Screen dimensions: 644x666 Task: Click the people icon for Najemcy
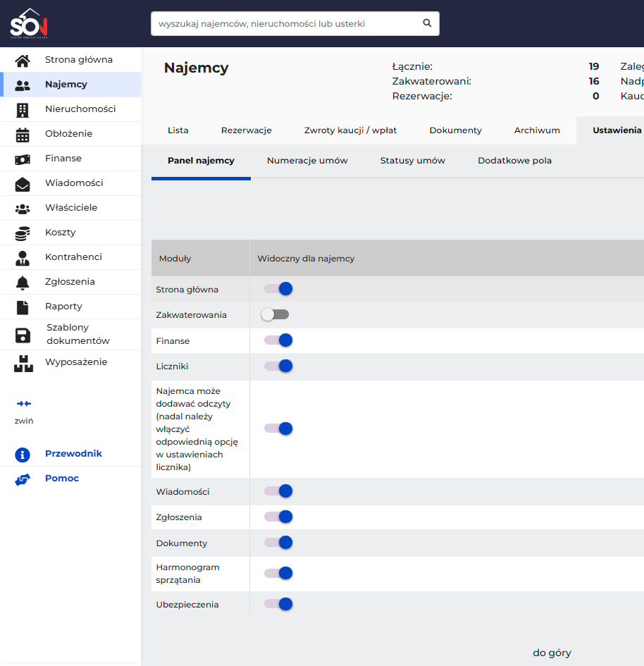click(x=23, y=85)
